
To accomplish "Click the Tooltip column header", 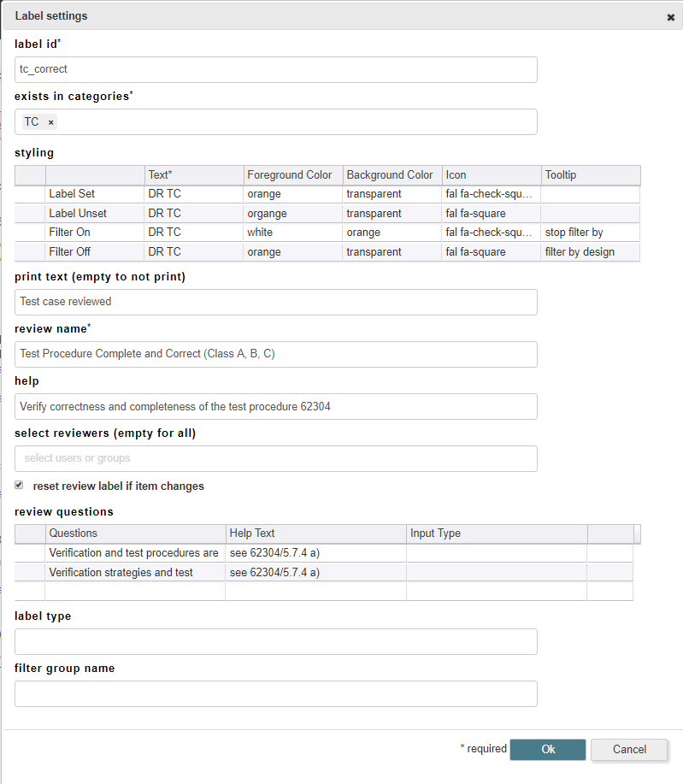I will [x=591, y=175].
